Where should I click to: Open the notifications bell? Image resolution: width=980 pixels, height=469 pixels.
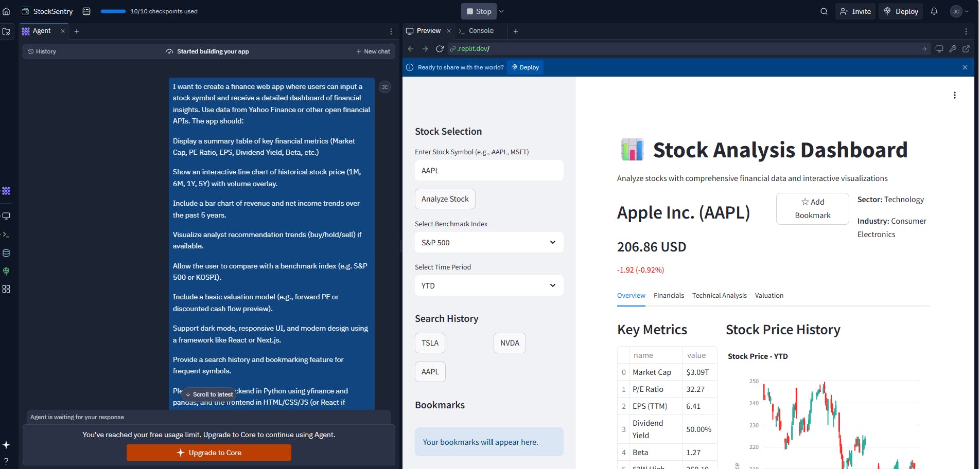click(x=934, y=11)
